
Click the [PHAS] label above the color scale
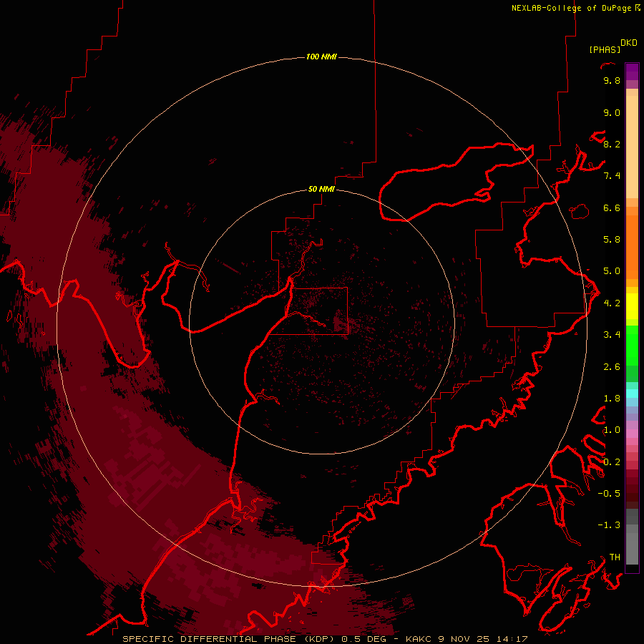coord(605,49)
